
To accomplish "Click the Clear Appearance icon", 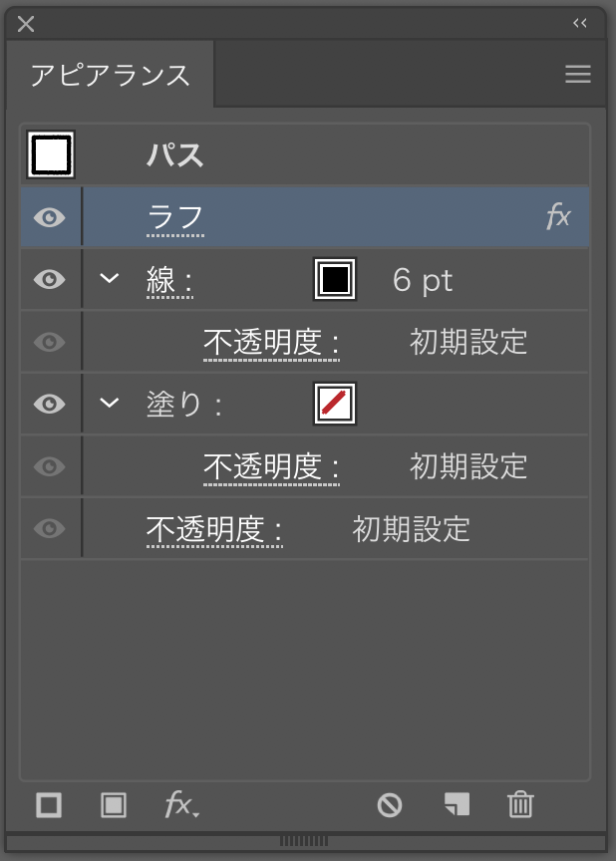I will pyautogui.click(x=390, y=805).
